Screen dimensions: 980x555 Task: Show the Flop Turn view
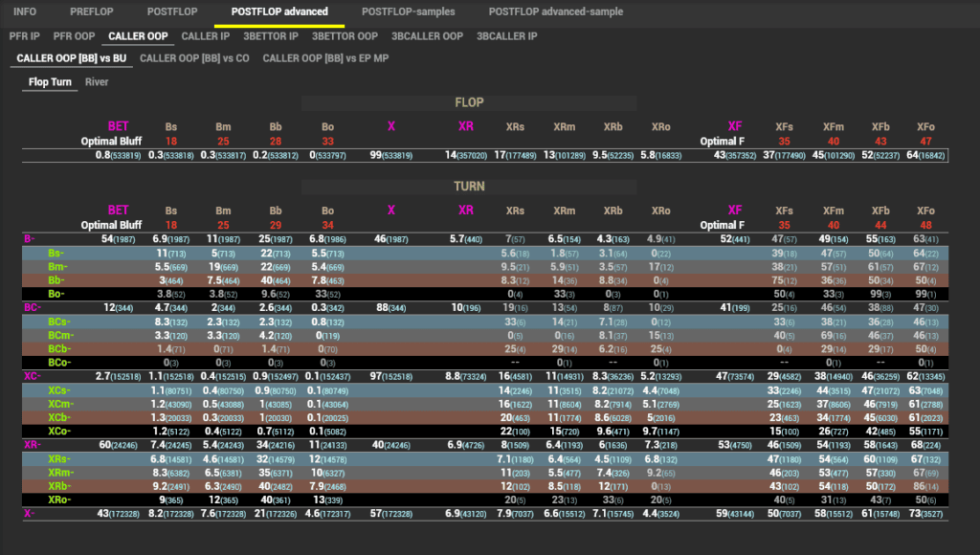pos(50,82)
